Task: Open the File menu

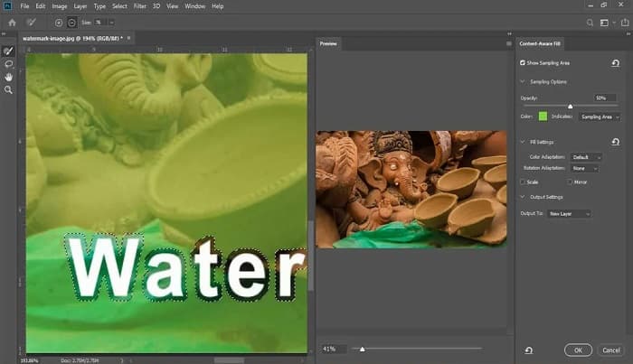Action: [24, 6]
